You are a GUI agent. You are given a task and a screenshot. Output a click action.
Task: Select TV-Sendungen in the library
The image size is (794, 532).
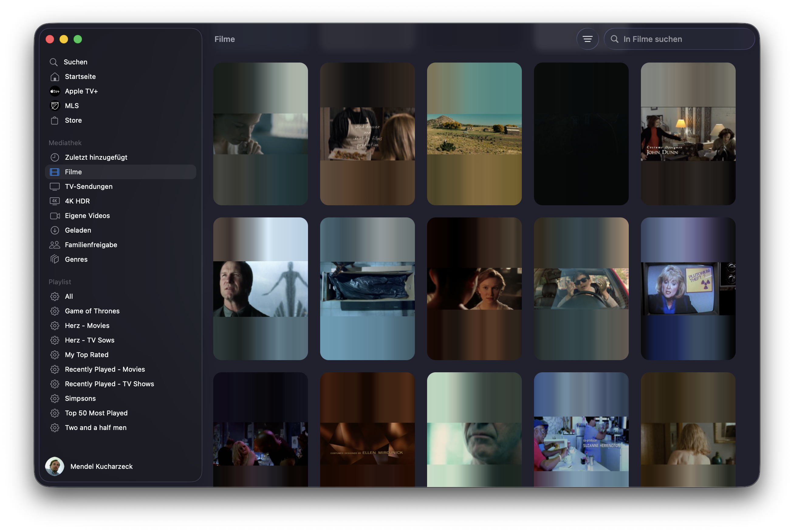[121, 187]
